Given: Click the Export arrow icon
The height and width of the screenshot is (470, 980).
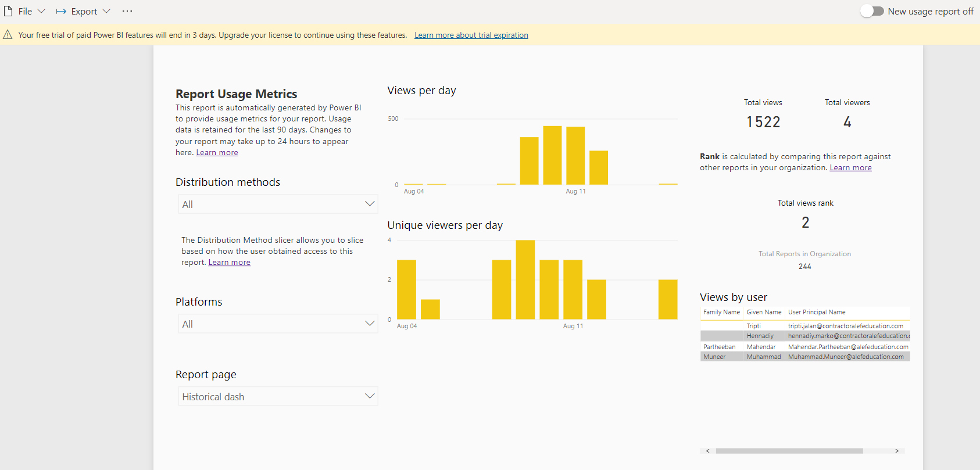Looking at the screenshot, I should [x=60, y=11].
